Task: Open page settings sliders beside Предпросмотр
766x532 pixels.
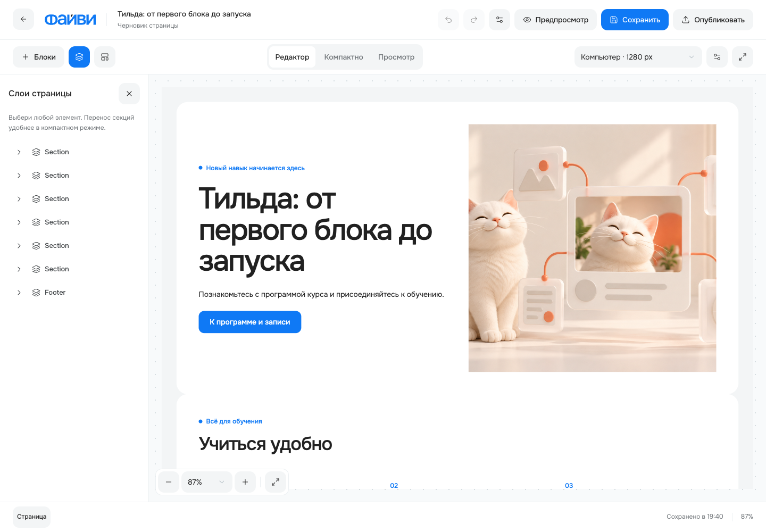Action: tap(499, 20)
